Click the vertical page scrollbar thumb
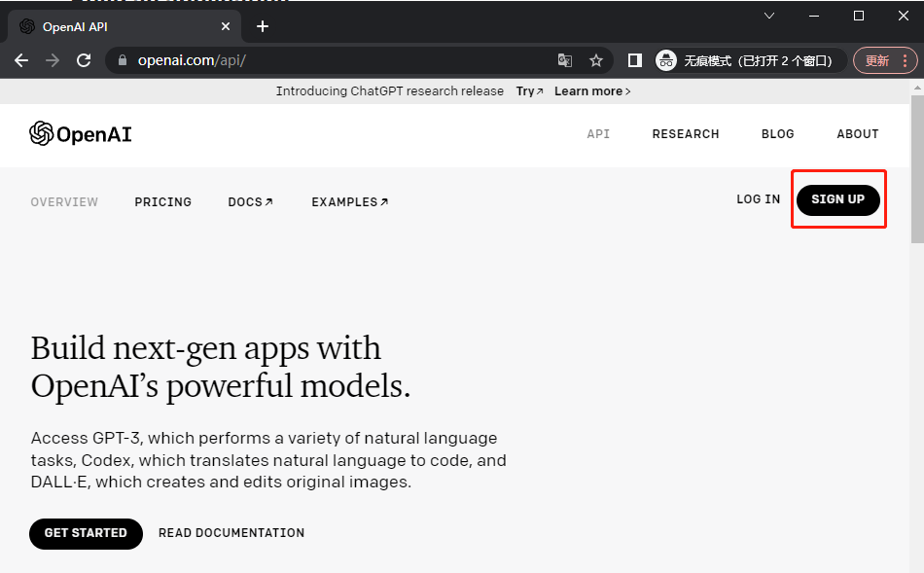 916,165
